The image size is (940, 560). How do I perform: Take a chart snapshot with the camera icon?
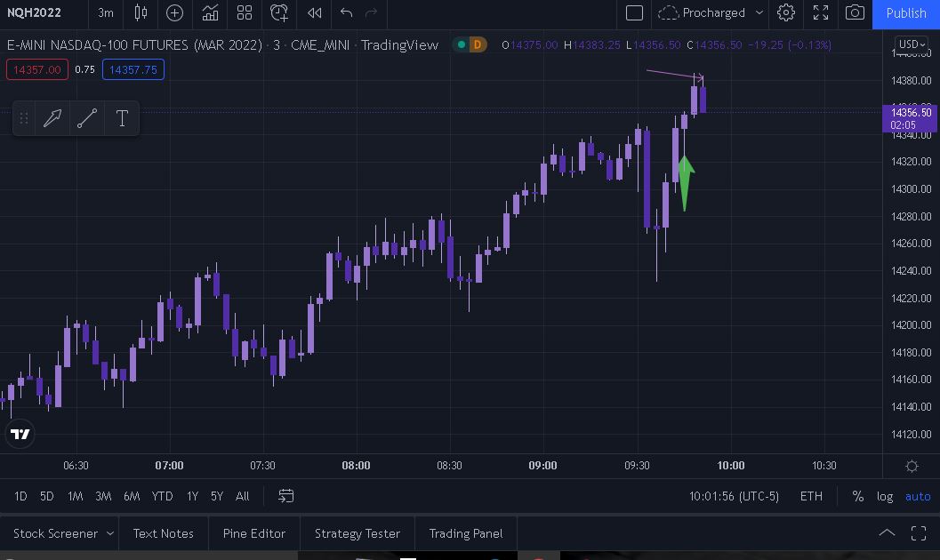pos(855,12)
